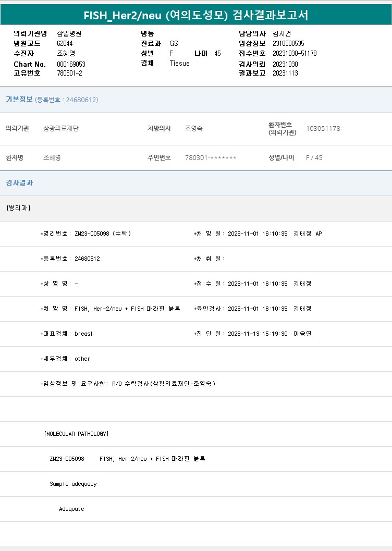
Task: Click the Chart No. value 000169053
Action: click(x=71, y=64)
